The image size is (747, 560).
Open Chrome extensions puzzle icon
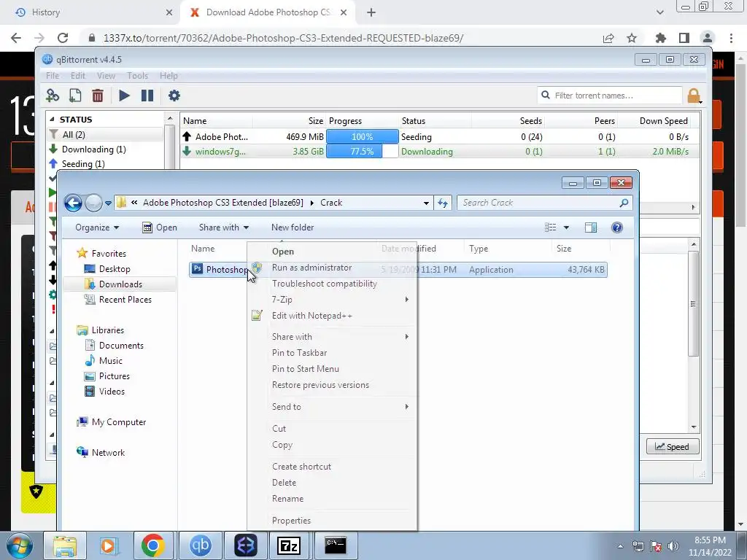coord(661,38)
